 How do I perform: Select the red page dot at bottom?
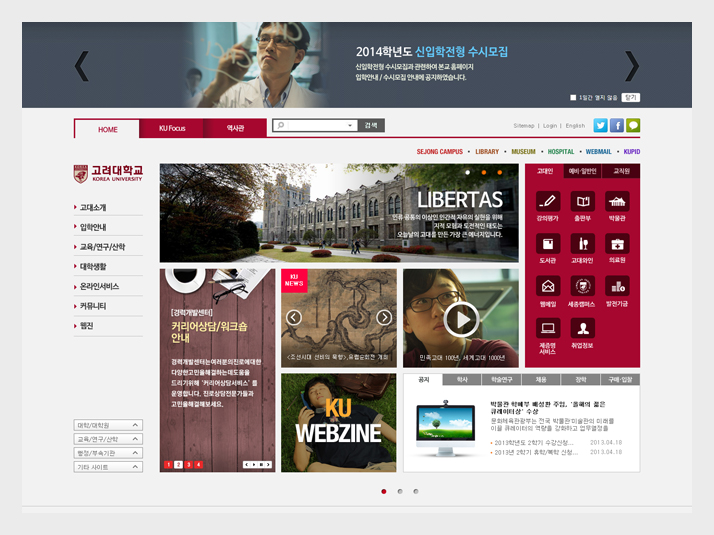(384, 491)
